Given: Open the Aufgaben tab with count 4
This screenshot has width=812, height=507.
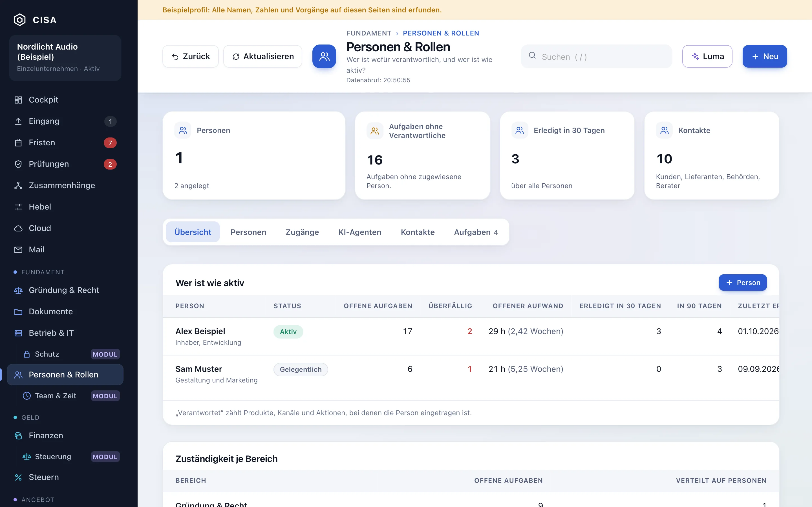Looking at the screenshot, I should pos(475,232).
